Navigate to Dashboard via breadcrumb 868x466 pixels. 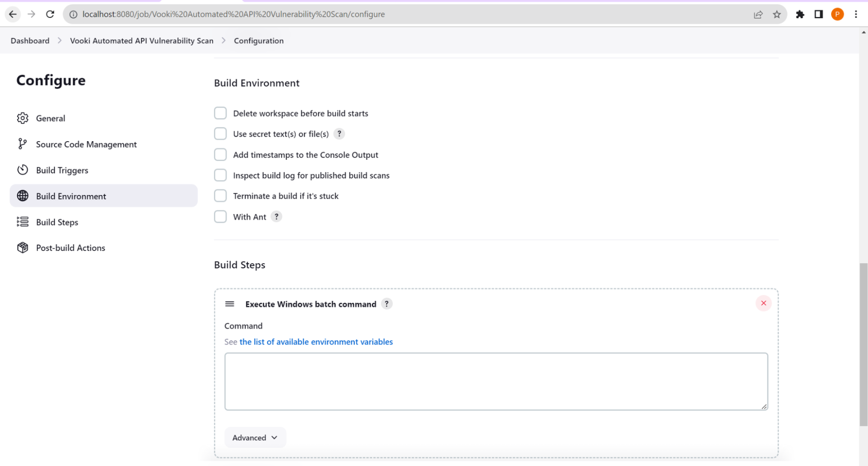(x=30, y=41)
